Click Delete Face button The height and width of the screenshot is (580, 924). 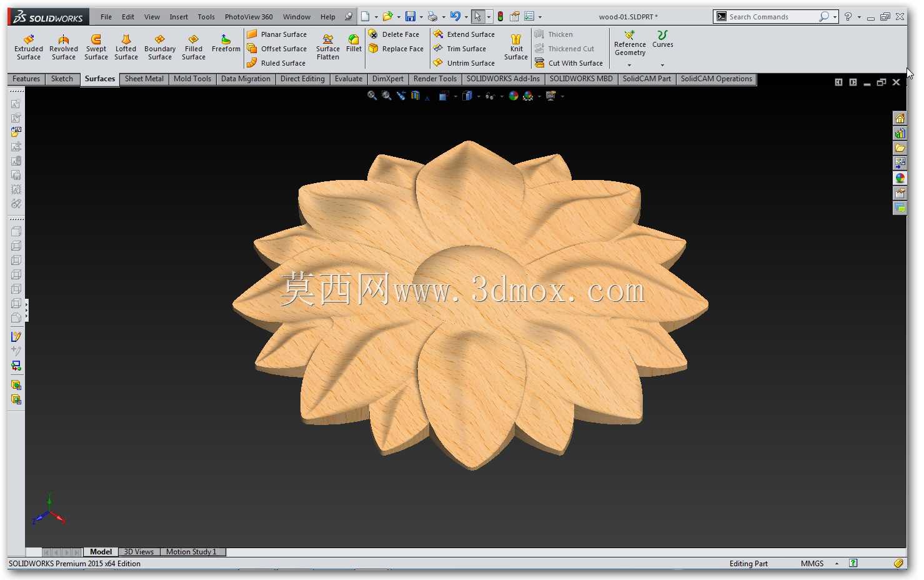394,34
